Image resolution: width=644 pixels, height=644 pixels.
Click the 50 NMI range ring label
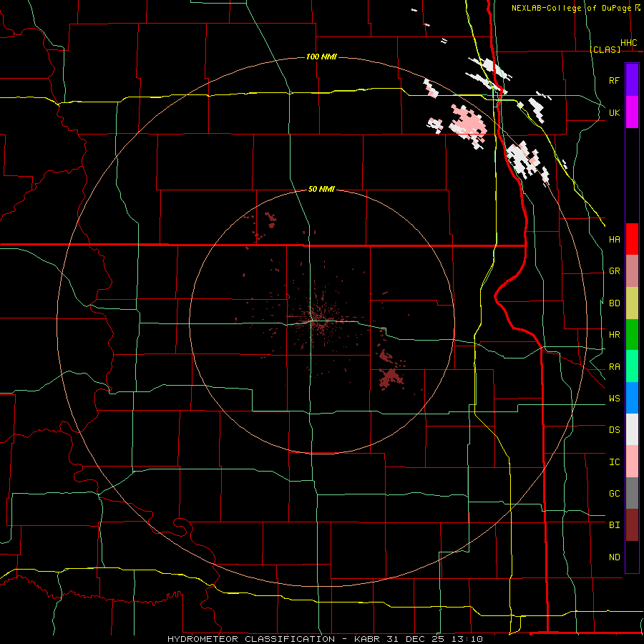(x=321, y=189)
